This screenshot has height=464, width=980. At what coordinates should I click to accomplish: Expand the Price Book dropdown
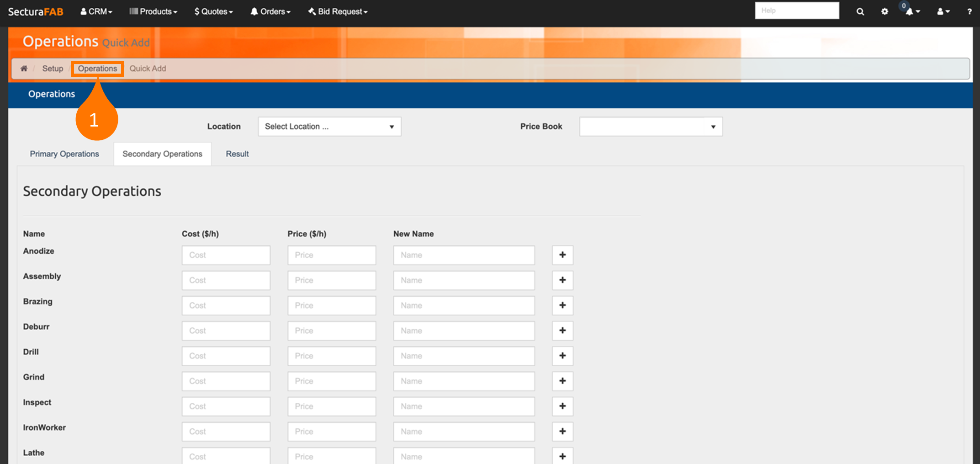[651, 127]
